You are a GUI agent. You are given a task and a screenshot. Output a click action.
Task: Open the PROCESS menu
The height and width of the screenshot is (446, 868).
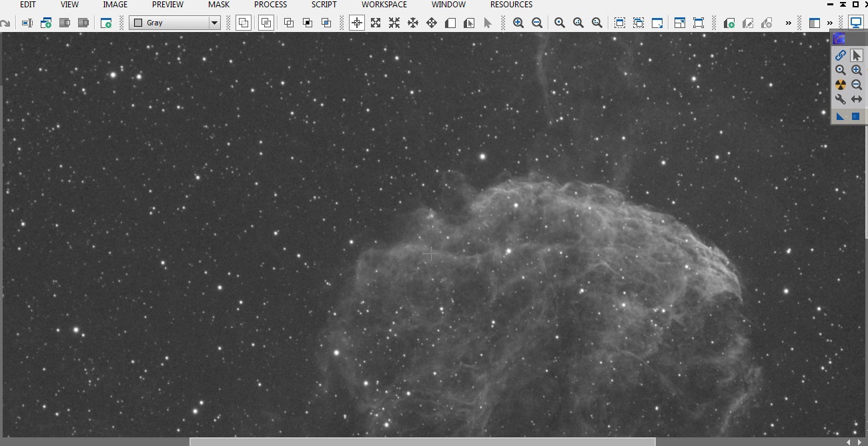(x=270, y=5)
